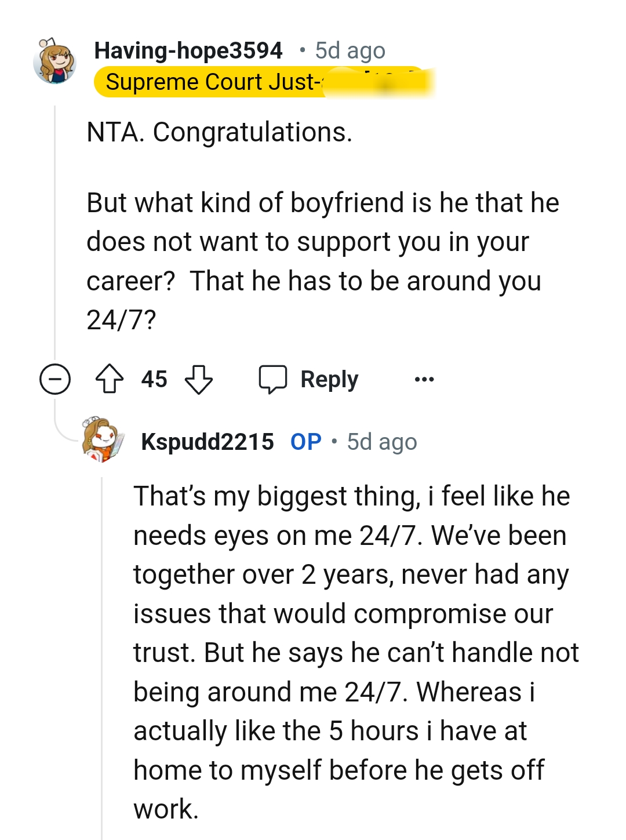This screenshot has width=626, height=840.
Task: Collapse Having-hope3594's comment thread
Action: pyautogui.click(x=54, y=379)
